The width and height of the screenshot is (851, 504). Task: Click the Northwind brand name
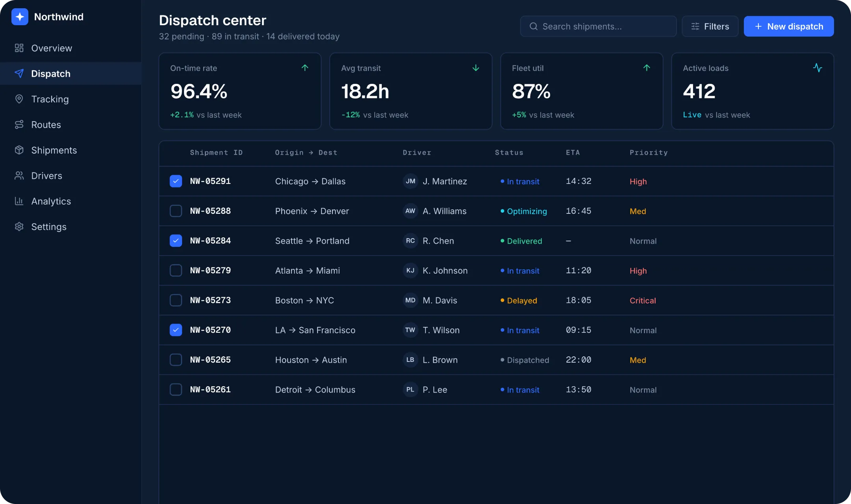pos(59,17)
